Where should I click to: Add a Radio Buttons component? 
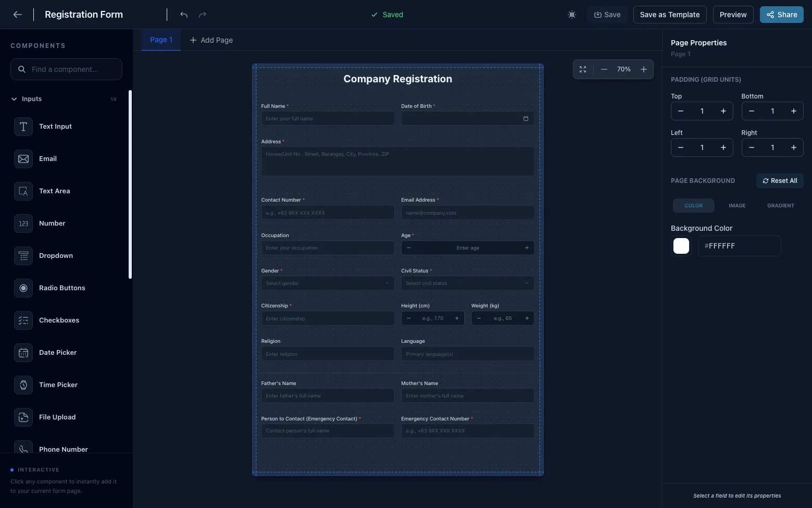(x=62, y=288)
